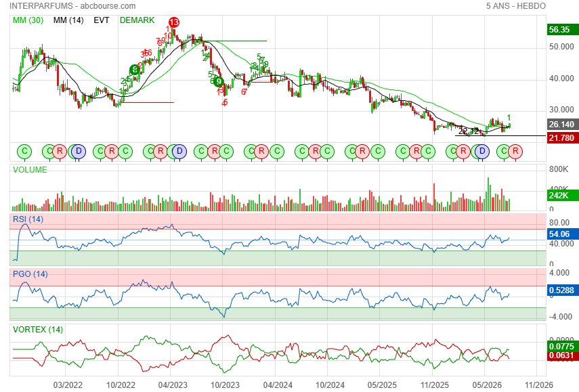579x392 pixels.
Task: Click the red 21.780 support price tag
Action: click(562, 138)
